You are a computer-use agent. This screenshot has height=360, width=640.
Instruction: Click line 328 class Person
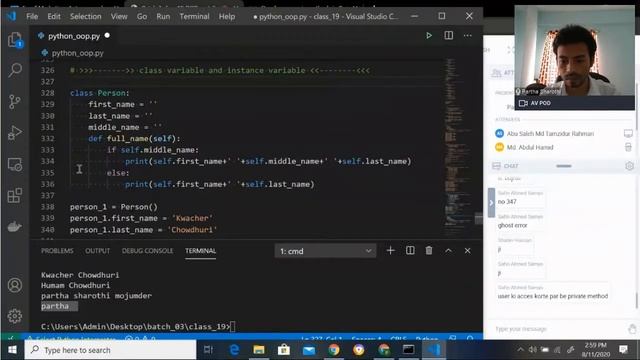(99, 93)
